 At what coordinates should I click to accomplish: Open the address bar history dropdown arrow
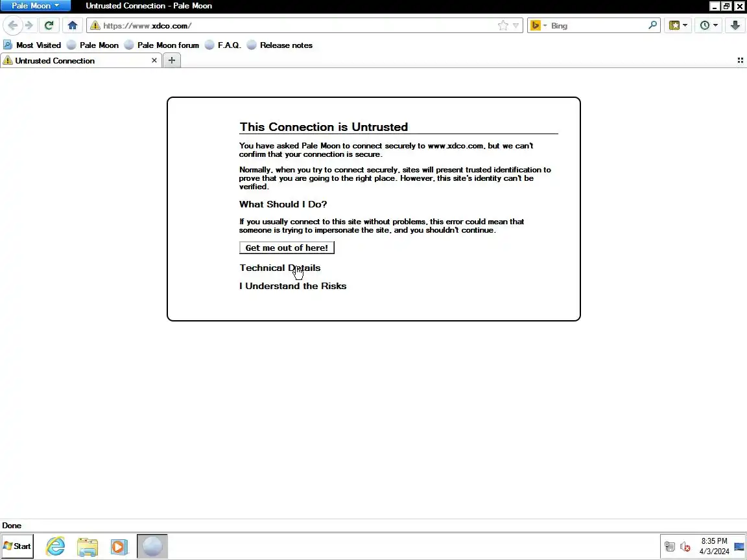tap(516, 26)
